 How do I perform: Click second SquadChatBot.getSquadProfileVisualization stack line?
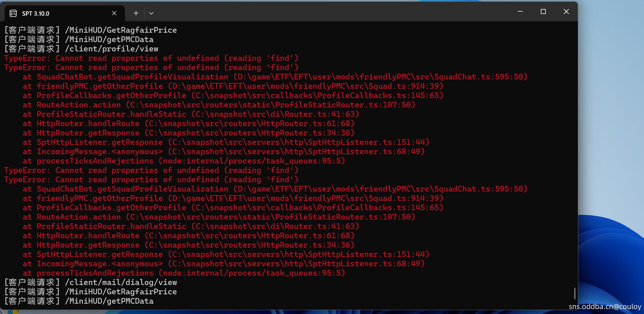click(x=275, y=189)
